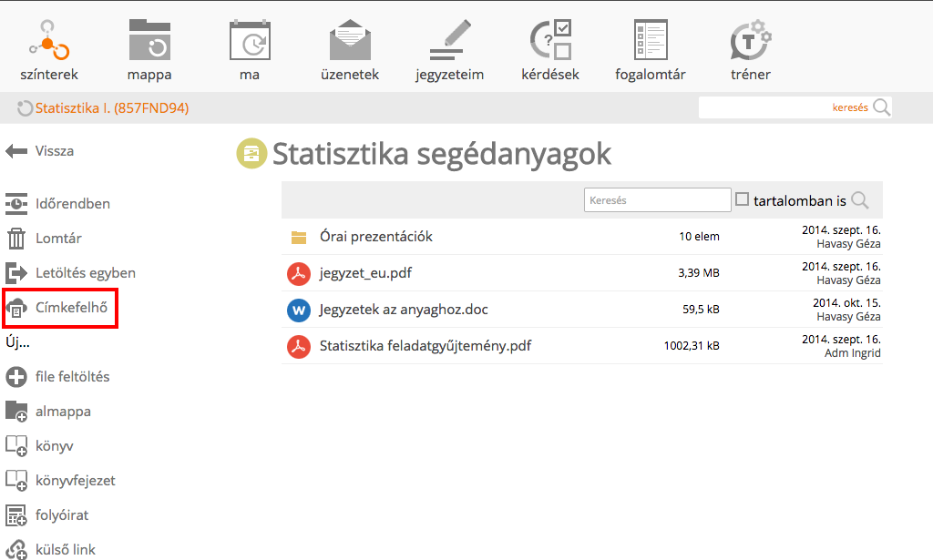This screenshot has width=933, height=560.
Task: Click the magnifier icon in top search bar
Action: click(881, 107)
